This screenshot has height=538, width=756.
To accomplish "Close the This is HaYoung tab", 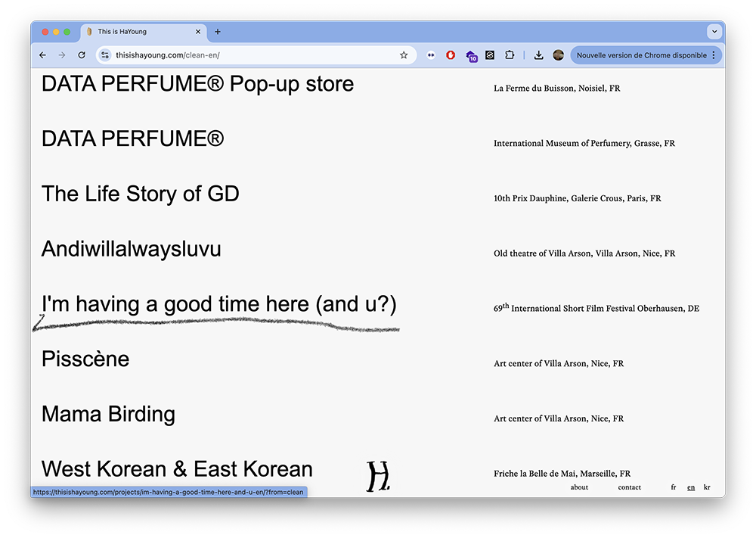I will [x=199, y=32].
